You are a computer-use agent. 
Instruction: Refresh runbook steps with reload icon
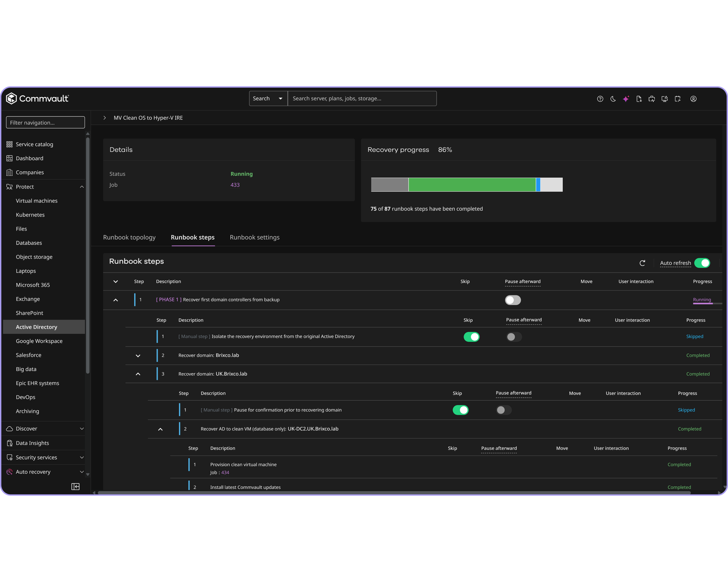(642, 263)
